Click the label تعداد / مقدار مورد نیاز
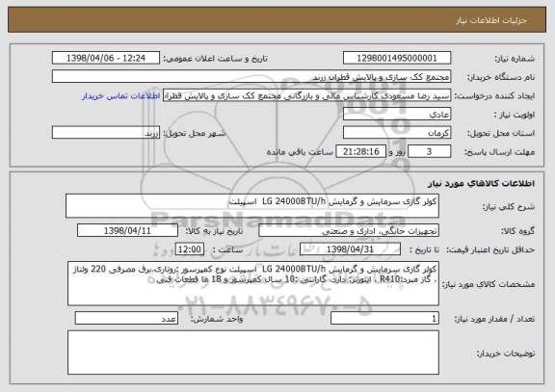The width and height of the screenshot is (555, 392). [494, 319]
